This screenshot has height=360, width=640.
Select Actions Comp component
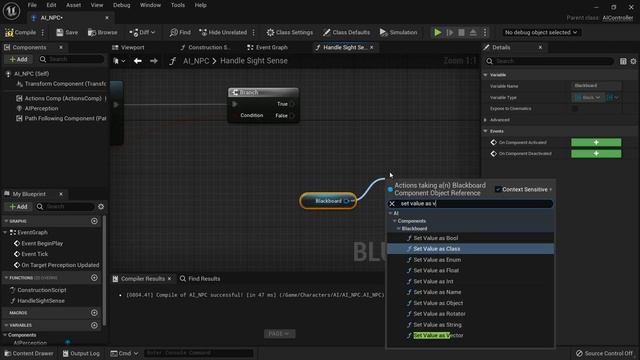[61, 98]
